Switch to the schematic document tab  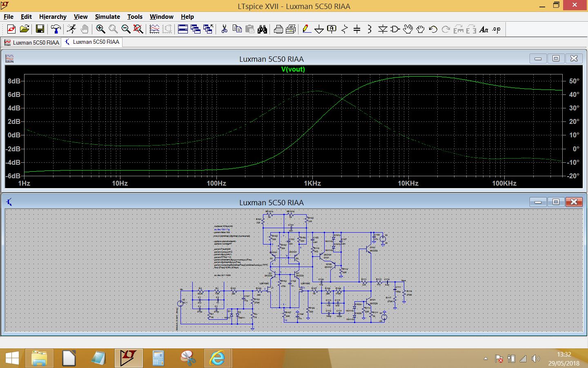point(92,42)
